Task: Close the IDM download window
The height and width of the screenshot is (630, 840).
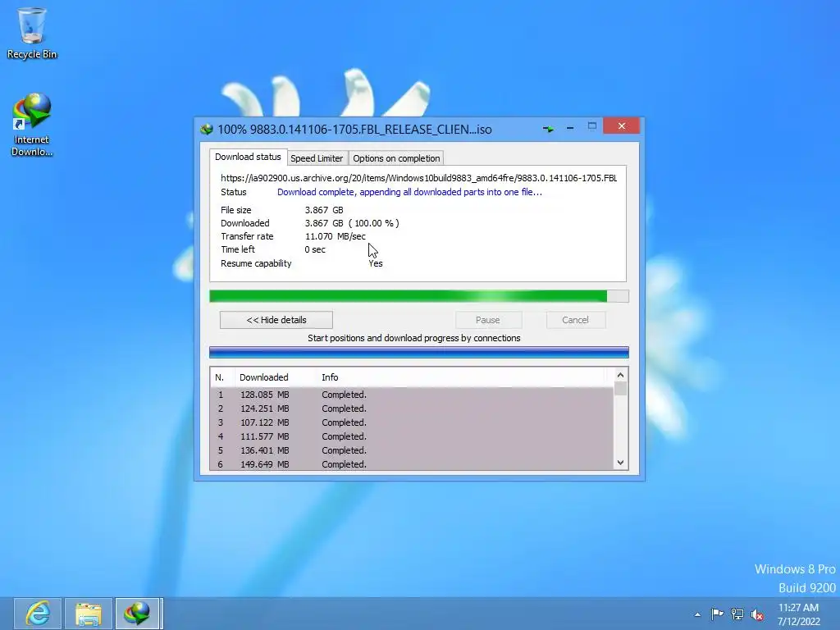Action: (622, 126)
